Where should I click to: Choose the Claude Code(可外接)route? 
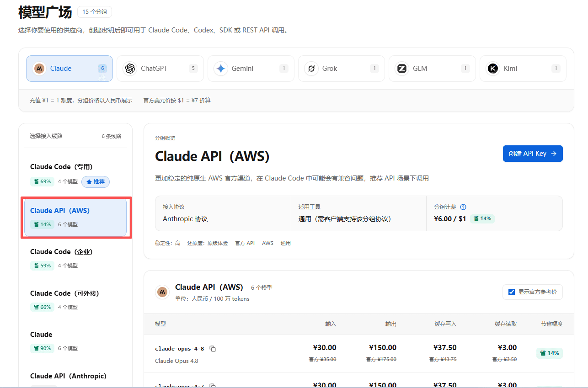(75, 300)
